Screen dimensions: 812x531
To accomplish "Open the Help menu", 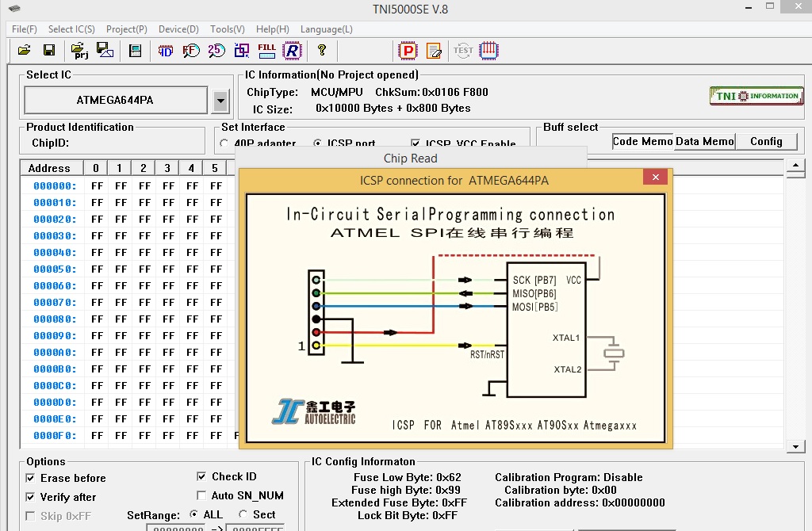I will 273,29.
